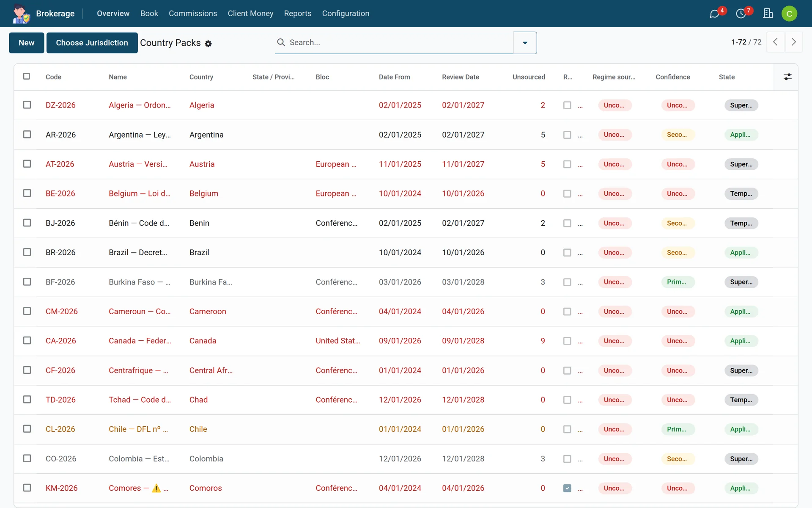Click the 1-72 / 72 pager counter
Viewport: 812px width, 508px height.
click(x=746, y=42)
